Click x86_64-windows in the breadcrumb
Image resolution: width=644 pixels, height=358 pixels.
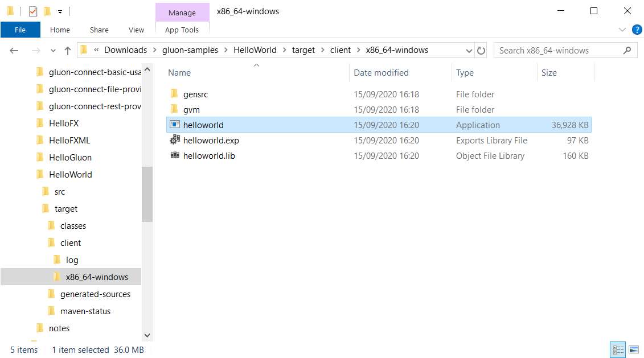(x=397, y=50)
